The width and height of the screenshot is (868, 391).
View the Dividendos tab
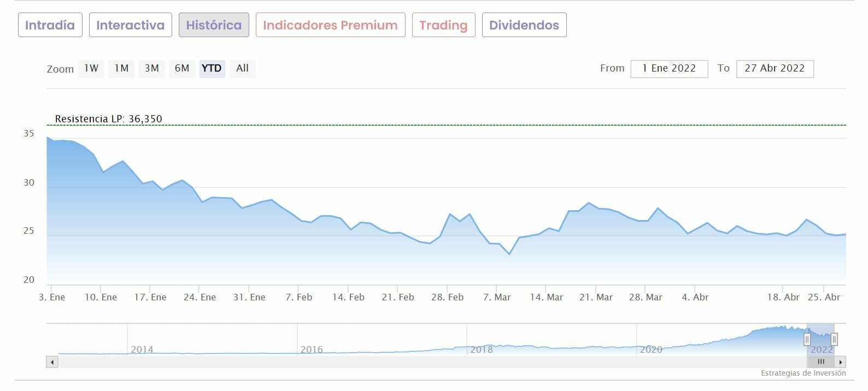coord(524,25)
